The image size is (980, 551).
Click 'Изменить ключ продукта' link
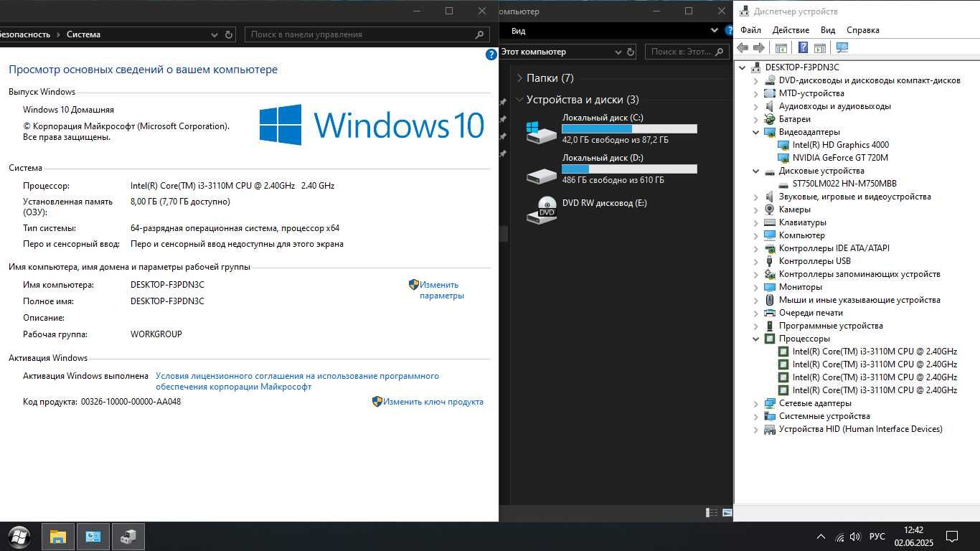433,402
